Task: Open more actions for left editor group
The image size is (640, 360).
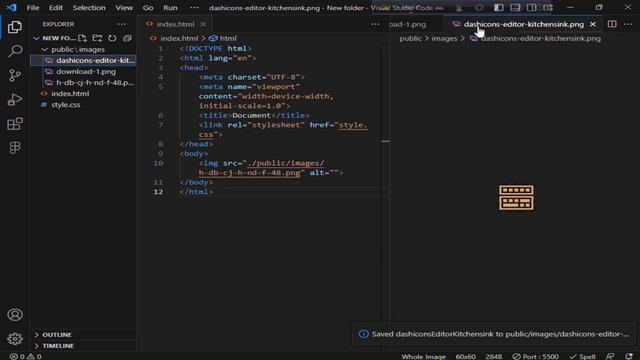Action: click(375, 24)
